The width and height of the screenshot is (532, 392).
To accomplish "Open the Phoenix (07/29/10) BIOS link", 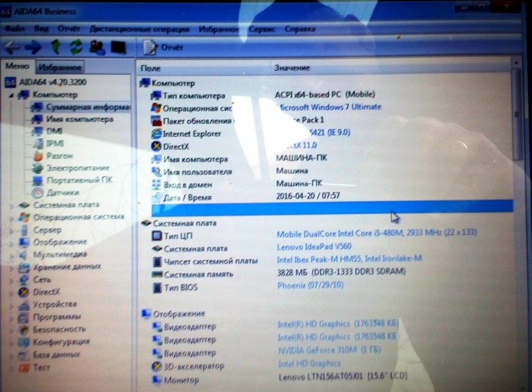I will coord(310,285).
